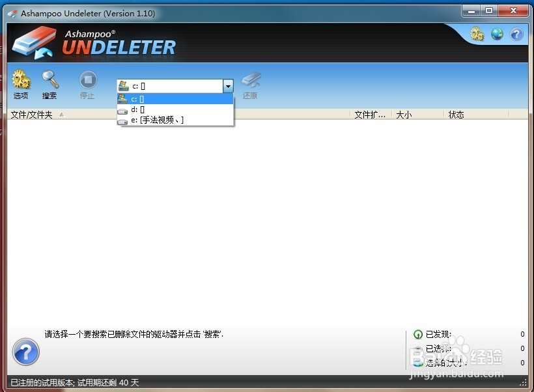Image resolution: width=534 pixels, height=392 pixels.
Task: Click the 已发现 status icon
Action: (417, 334)
